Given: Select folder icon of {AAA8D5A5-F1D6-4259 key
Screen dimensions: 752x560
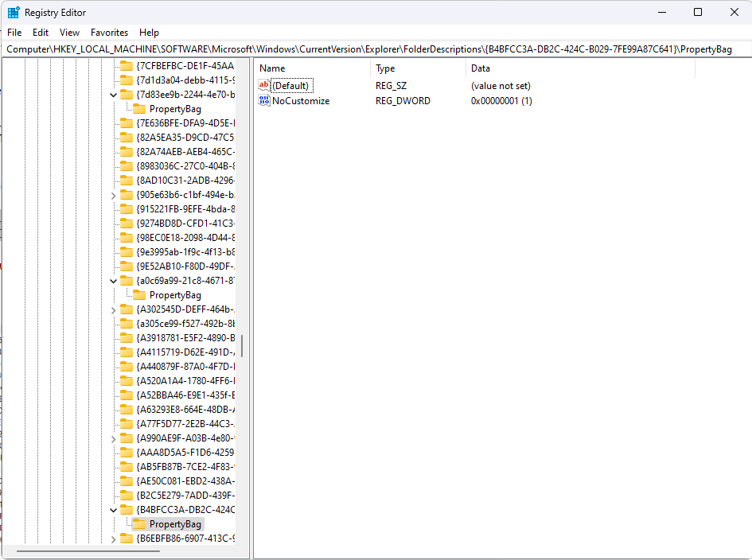Looking at the screenshot, I should point(127,453).
